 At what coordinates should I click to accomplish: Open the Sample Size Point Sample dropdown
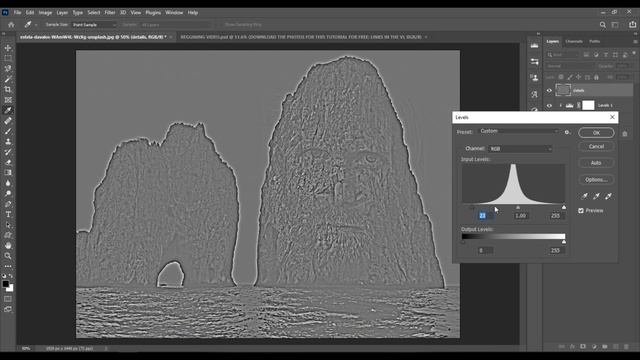pos(94,25)
